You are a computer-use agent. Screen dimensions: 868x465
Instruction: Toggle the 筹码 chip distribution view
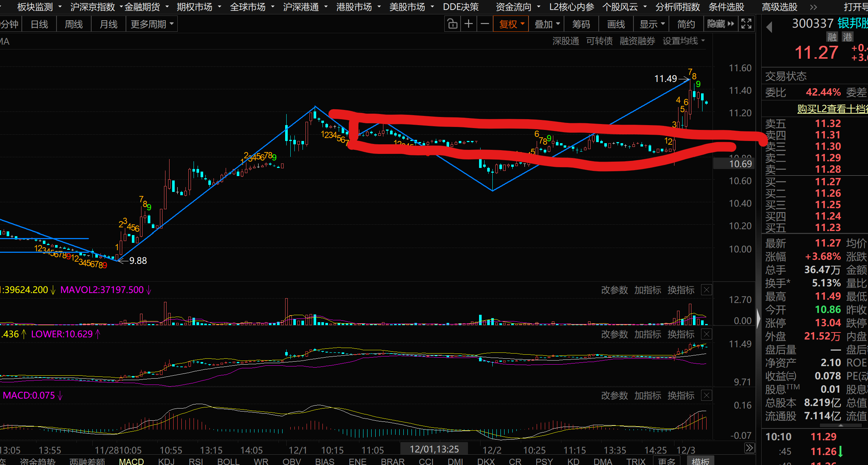pos(581,24)
